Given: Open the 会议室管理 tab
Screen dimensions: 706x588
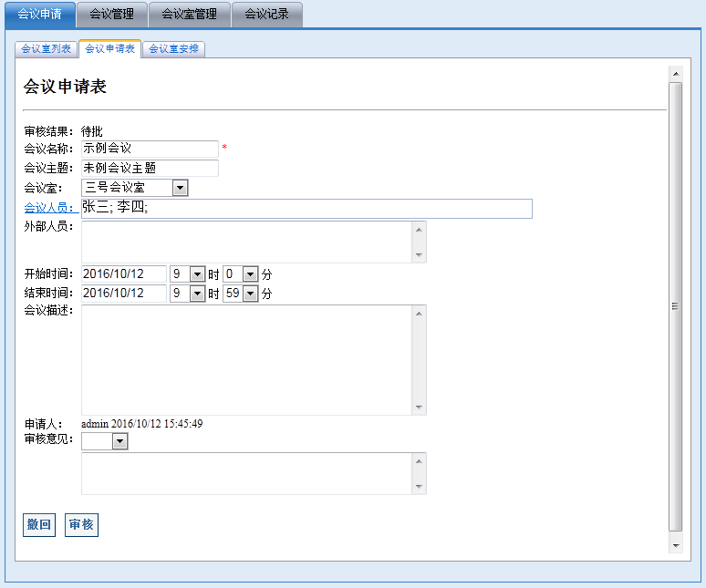Looking at the screenshot, I should pos(189,15).
